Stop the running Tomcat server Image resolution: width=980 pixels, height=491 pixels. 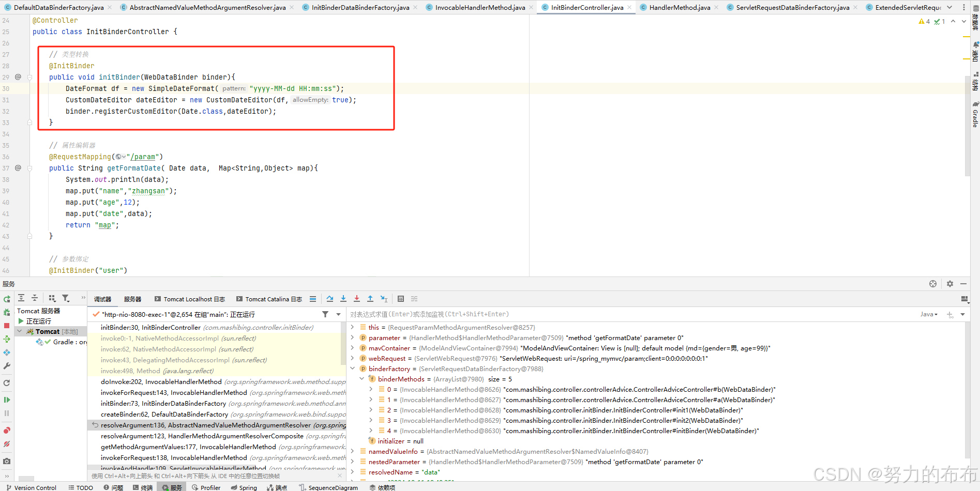click(7, 326)
